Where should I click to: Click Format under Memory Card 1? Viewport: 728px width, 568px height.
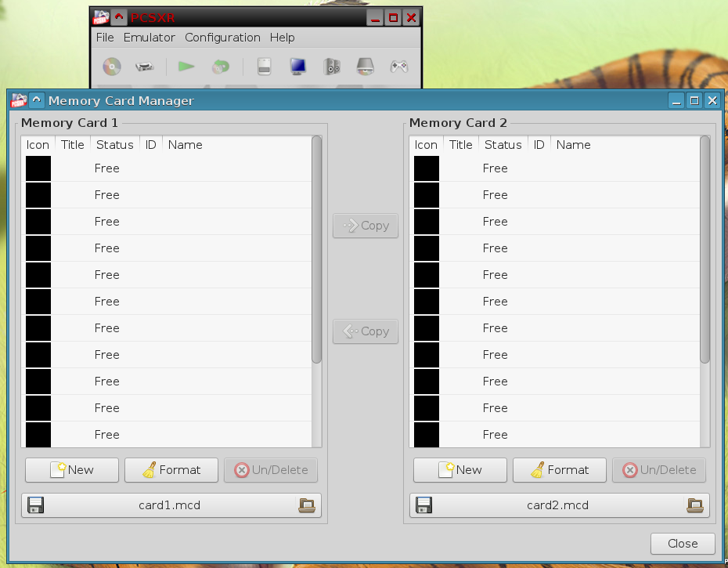[x=171, y=470]
